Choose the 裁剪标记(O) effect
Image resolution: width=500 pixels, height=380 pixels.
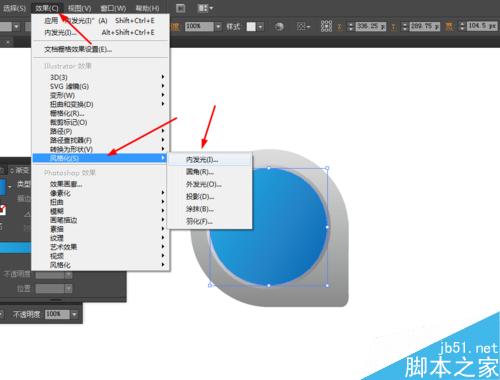pyautogui.click(x=100, y=122)
